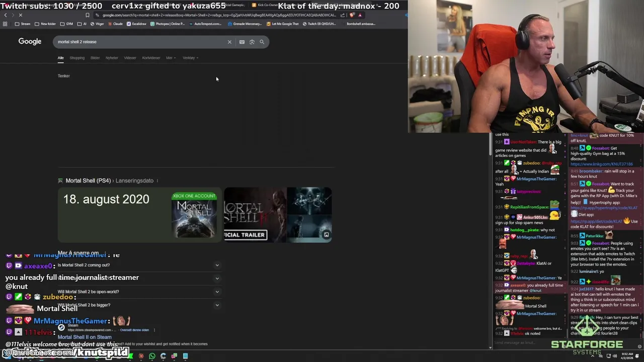Viewport: 644px width, 362px height.
Task: Open the Verktøy search tools dropdown
Action: tap(190, 58)
